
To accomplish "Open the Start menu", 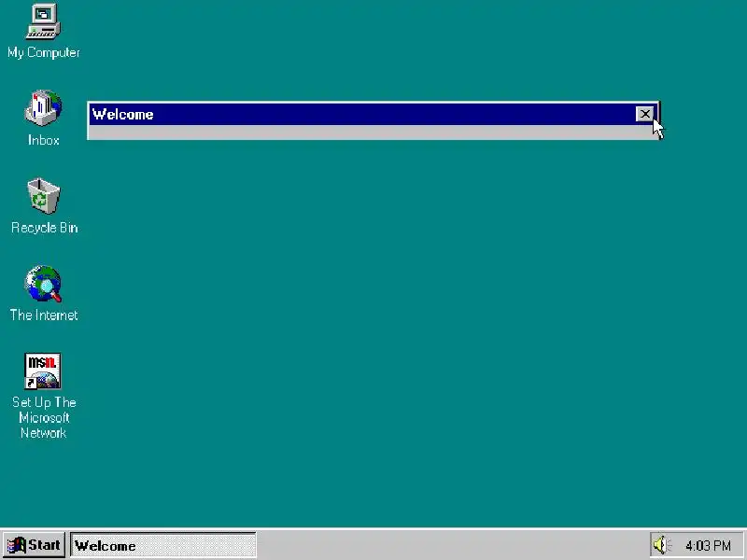I will 34,545.
